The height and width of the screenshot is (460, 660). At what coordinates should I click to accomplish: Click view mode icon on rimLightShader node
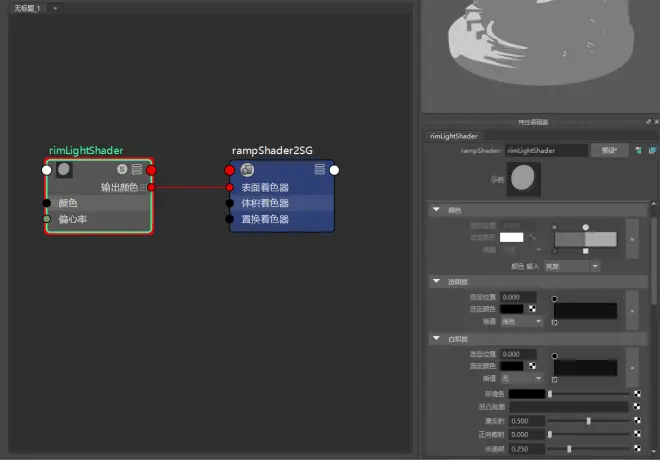click(x=137, y=169)
